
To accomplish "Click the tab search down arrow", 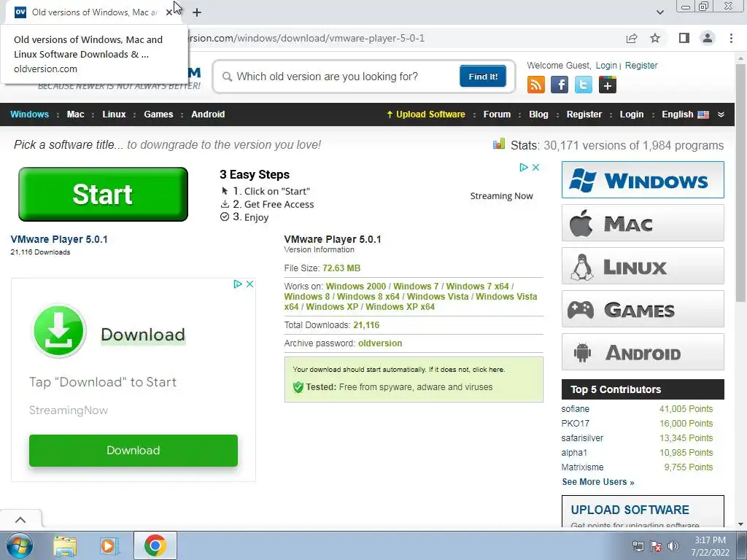I will [x=659, y=12].
